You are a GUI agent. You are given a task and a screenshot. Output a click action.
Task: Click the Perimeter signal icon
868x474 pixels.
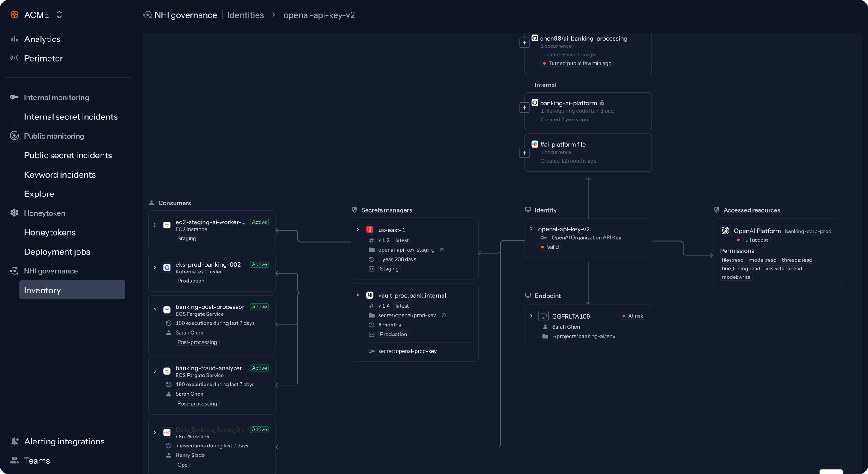pos(15,58)
